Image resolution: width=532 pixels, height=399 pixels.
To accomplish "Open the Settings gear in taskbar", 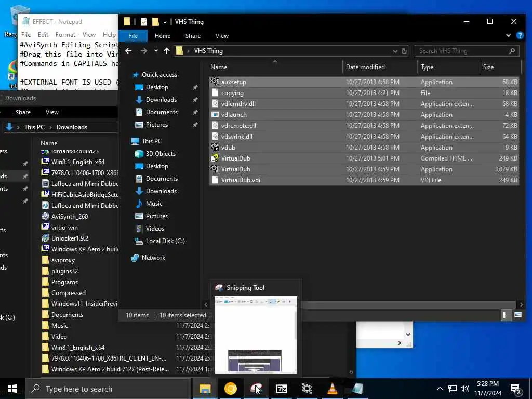I will coord(307,389).
